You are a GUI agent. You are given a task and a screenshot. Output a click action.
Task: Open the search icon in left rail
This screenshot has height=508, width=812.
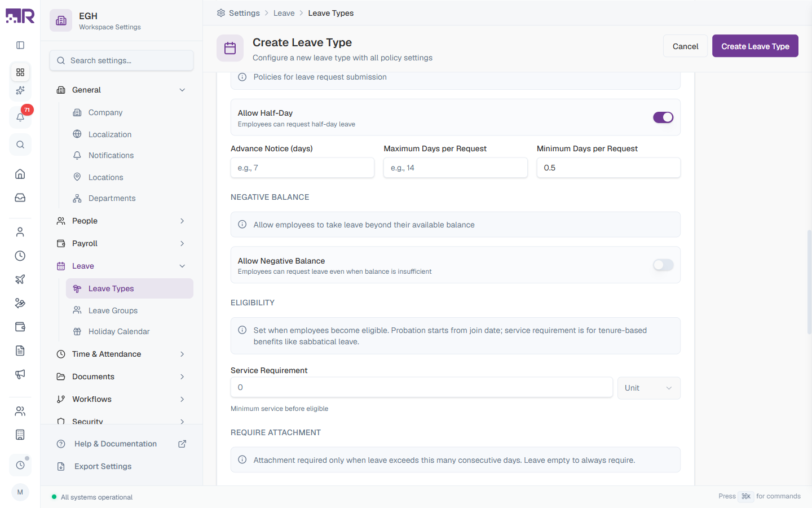click(20, 144)
